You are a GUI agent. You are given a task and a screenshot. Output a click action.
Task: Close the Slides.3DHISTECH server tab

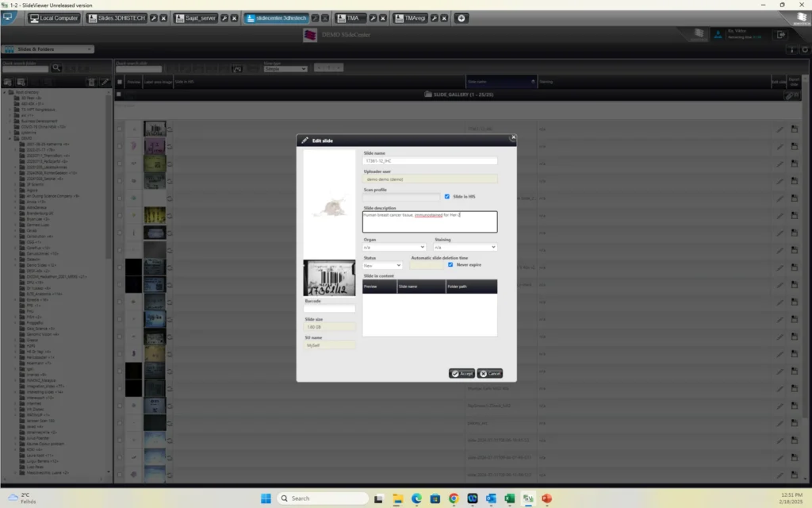pos(163,18)
